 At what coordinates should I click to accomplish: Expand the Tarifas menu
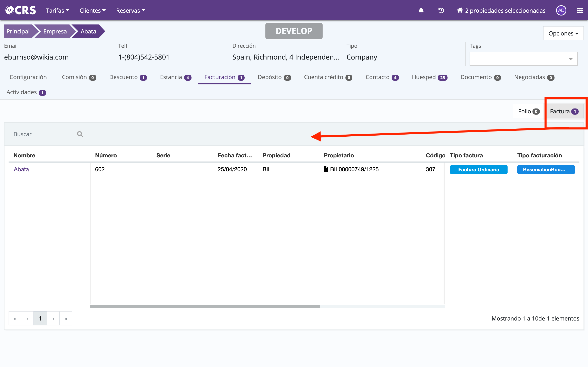point(57,10)
